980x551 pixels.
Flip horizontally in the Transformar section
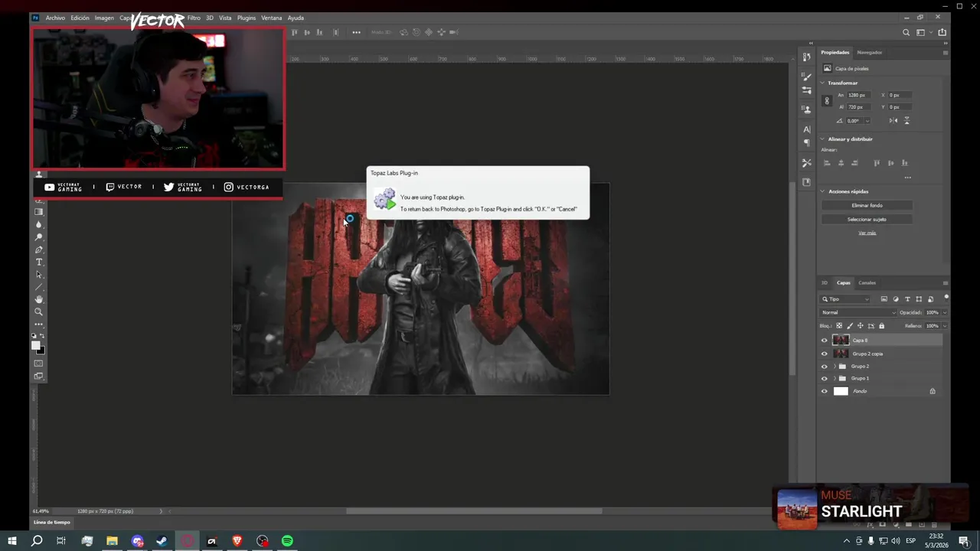(x=893, y=121)
